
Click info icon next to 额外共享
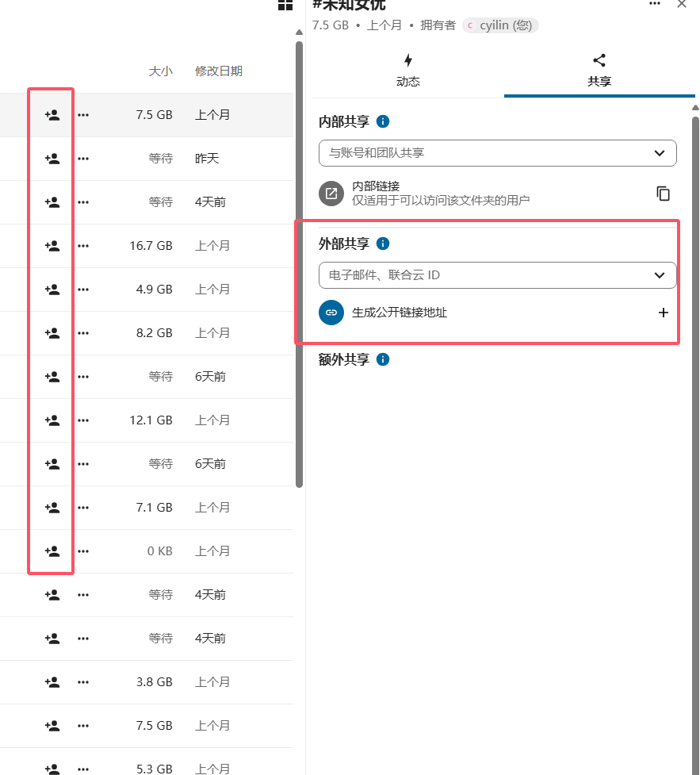click(383, 359)
